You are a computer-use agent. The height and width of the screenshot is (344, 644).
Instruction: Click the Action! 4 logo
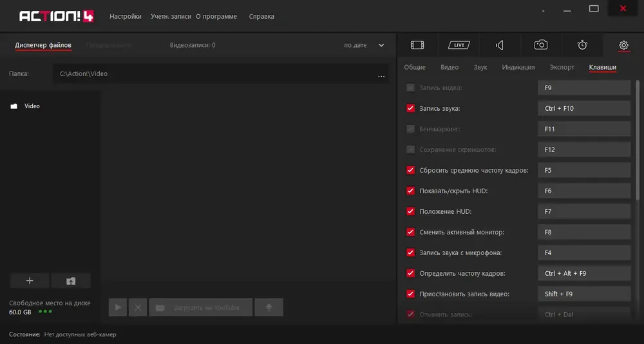[x=57, y=16]
